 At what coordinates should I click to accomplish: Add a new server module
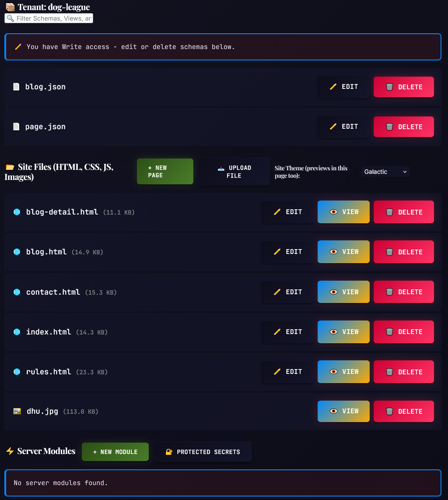point(115,452)
